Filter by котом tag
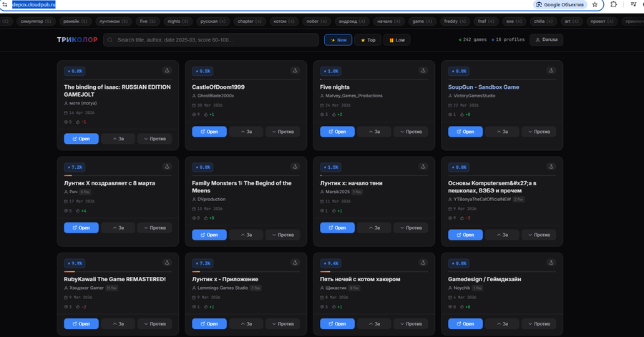Viewport: 644px width, 337px height. (x=284, y=21)
